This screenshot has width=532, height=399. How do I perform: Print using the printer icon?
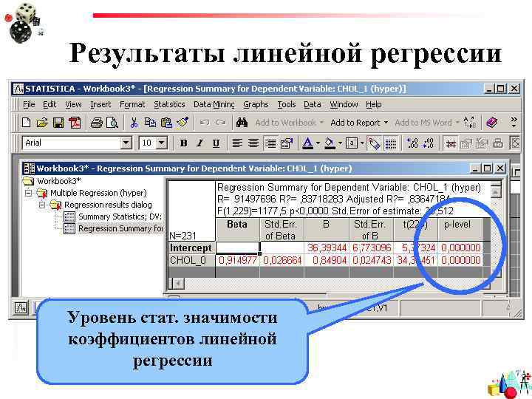pyautogui.click(x=97, y=123)
